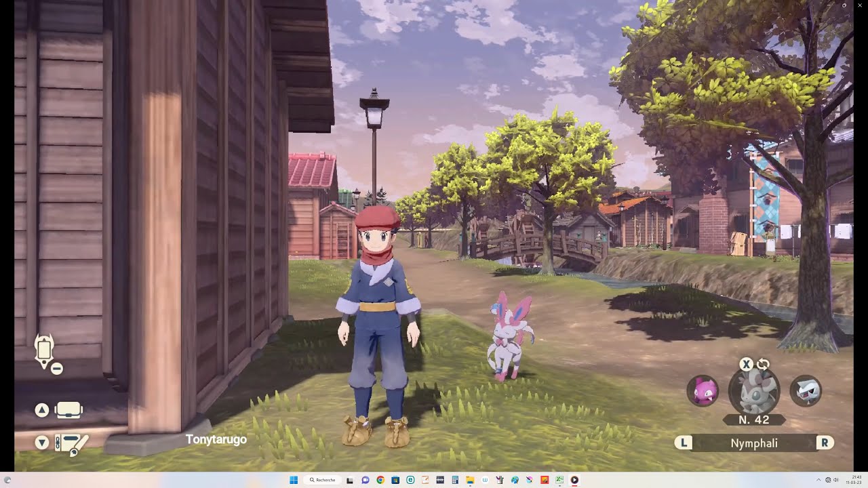Click the player character in red beret

click(x=377, y=327)
